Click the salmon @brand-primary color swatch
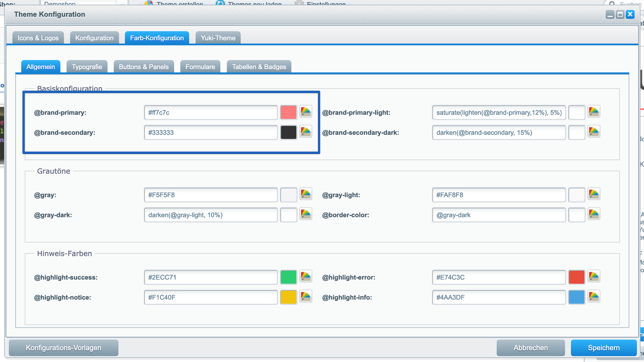 (x=288, y=112)
